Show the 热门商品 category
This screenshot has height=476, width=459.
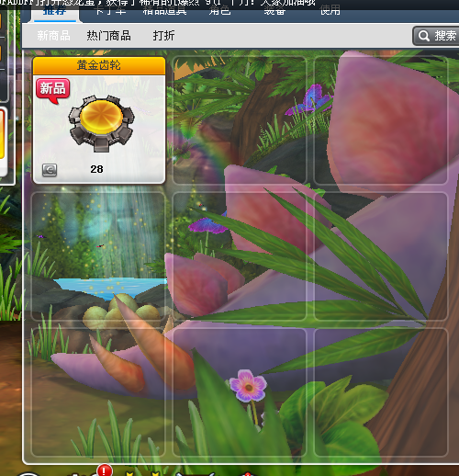click(108, 36)
